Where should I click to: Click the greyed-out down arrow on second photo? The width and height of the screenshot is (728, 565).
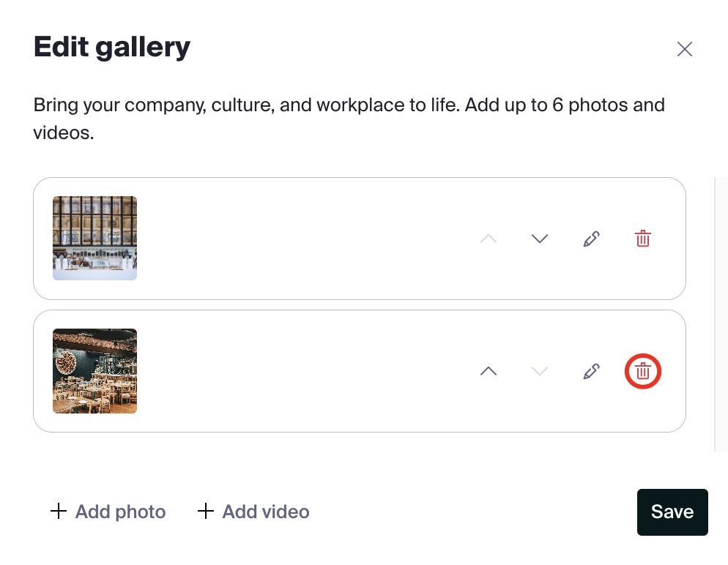point(540,371)
